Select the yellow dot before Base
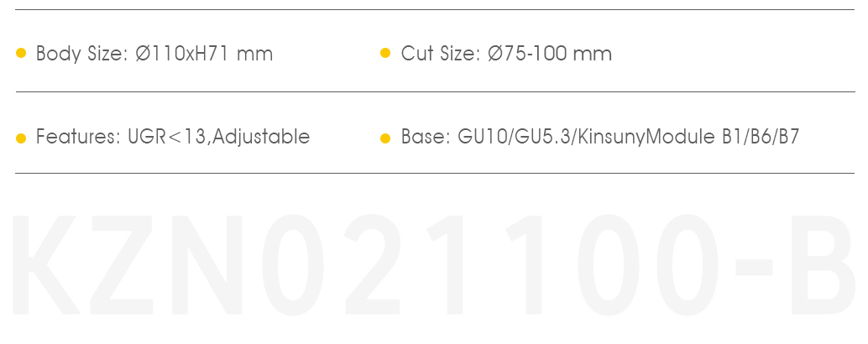The image size is (868, 344). point(385,138)
